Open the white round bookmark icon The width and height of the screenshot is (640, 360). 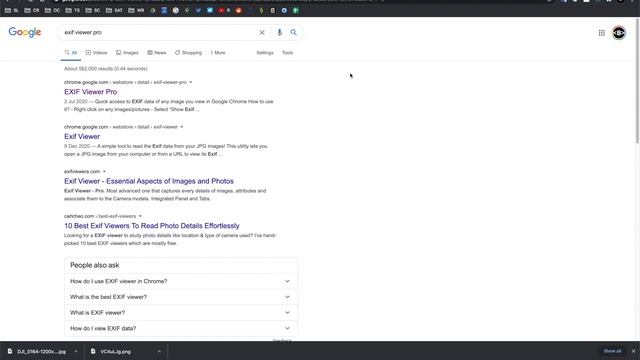pyautogui.click(x=176, y=10)
